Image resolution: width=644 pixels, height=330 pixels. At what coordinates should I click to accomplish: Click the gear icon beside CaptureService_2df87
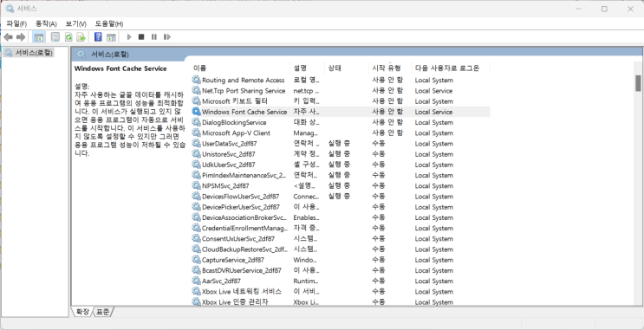pos(197,260)
